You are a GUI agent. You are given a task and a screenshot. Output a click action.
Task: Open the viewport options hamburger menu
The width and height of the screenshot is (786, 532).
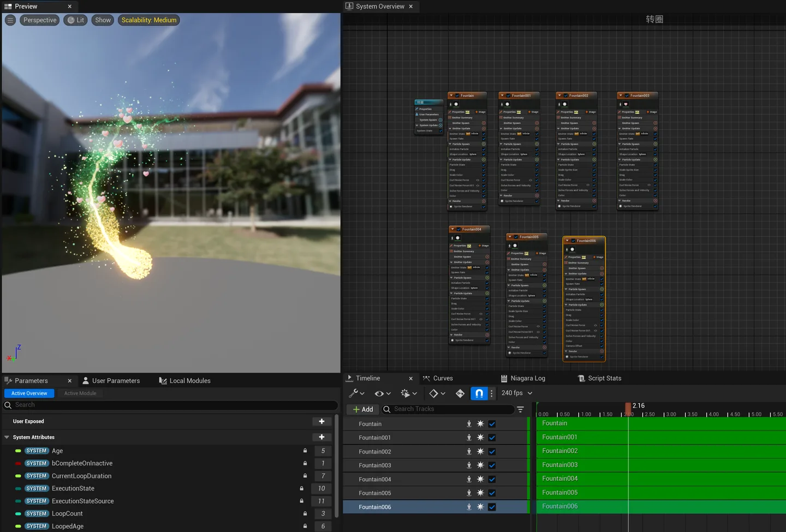(x=10, y=20)
